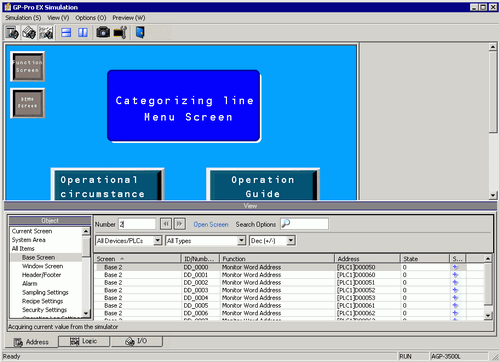This screenshot has width=500, height=362.
Task: Select the horizontal split layout icon
Action: point(66,33)
